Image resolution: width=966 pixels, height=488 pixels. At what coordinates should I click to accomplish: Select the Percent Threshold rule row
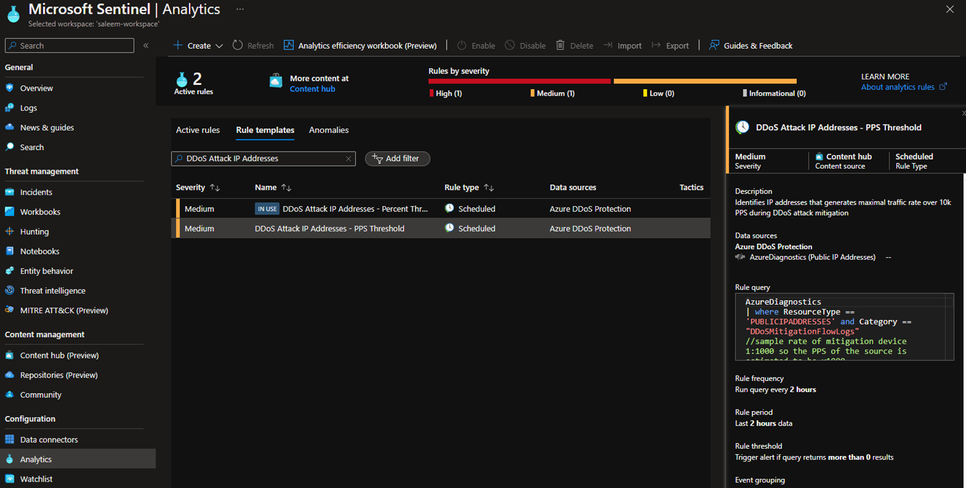point(440,209)
